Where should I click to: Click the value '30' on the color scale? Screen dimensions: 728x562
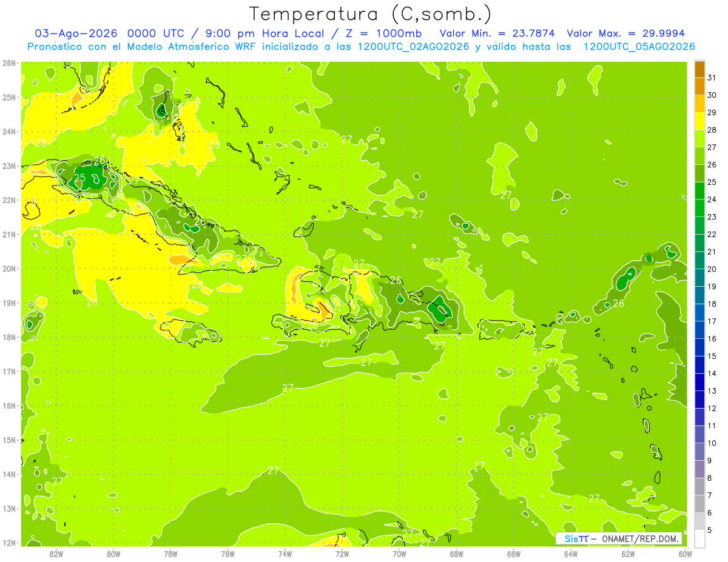pos(712,95)
